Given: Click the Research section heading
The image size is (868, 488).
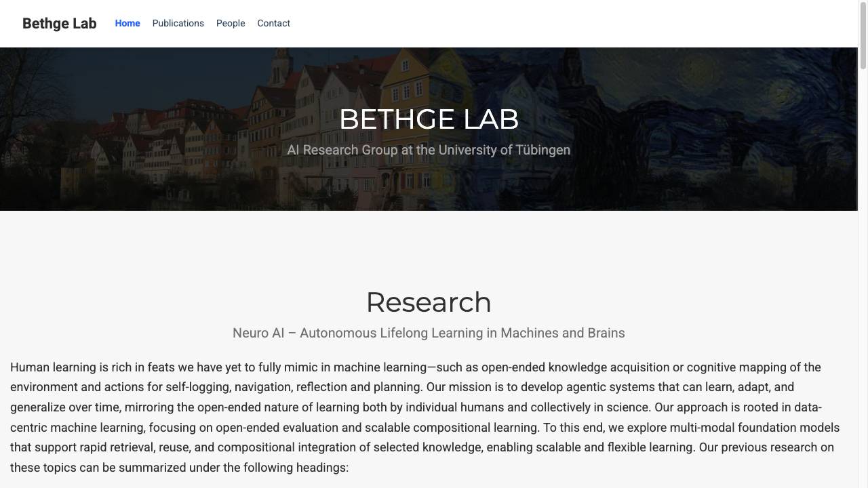Looking at the screenshot, I should pos(429,302).
